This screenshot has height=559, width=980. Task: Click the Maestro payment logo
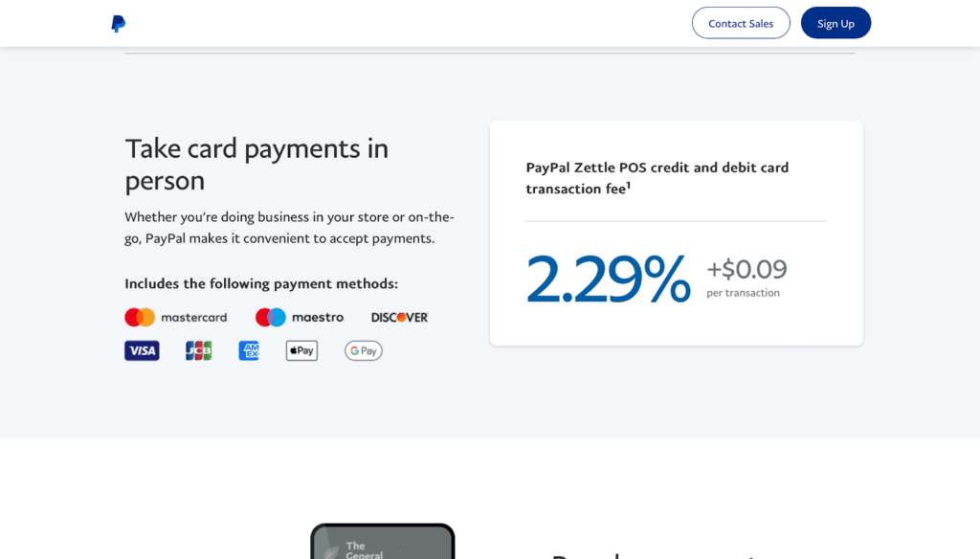pos(300,318)
